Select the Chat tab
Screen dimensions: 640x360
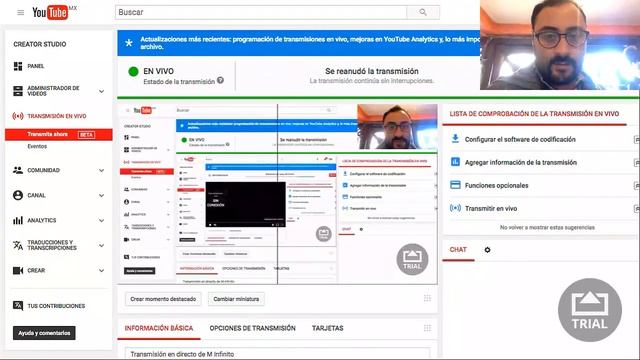[x=458, y=250]
